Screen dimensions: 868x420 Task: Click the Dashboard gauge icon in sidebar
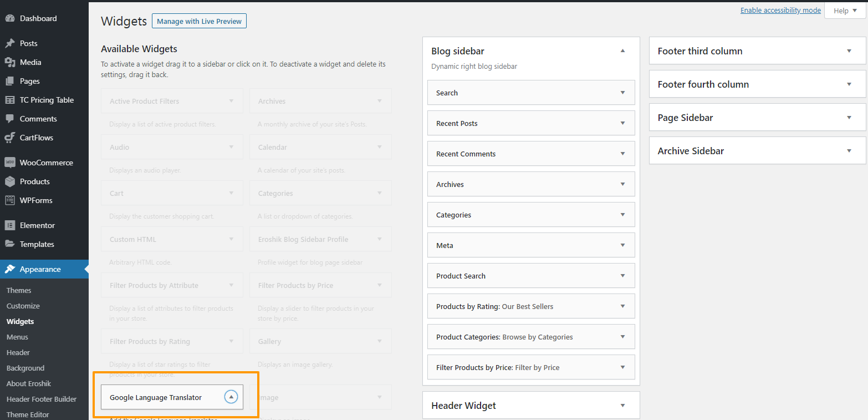tap(10, 18)
